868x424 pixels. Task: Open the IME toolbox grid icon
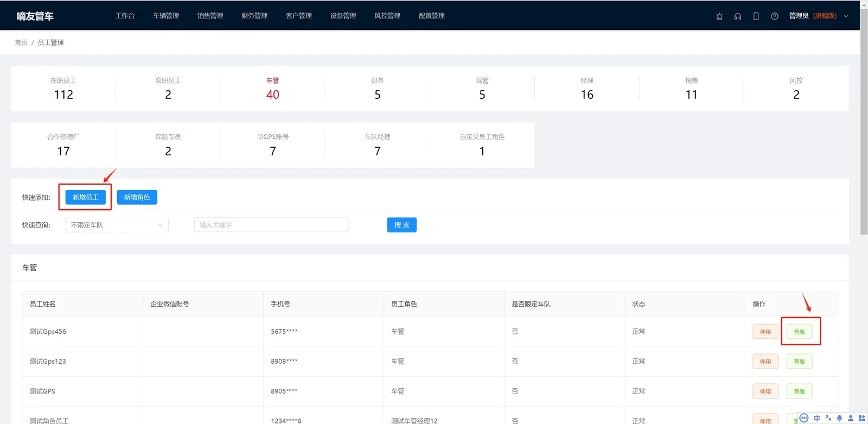(x=861, y=418)
